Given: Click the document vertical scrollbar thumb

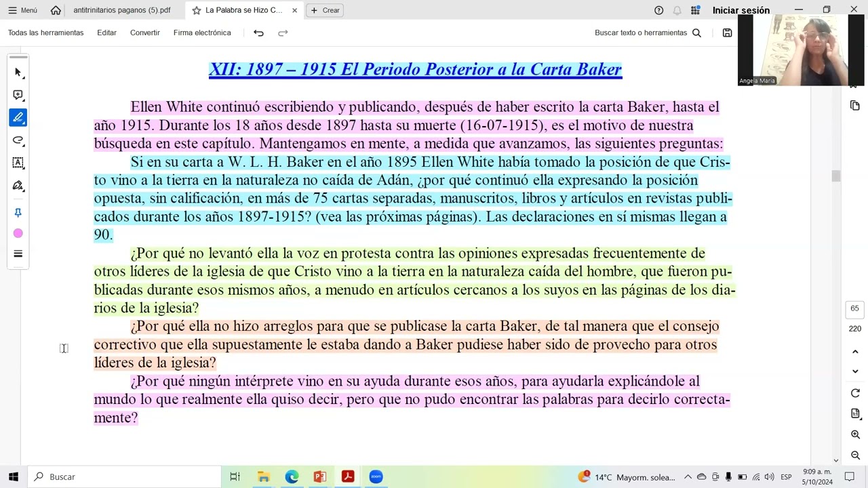Looking at the screenshot, I should pos(835,176).
